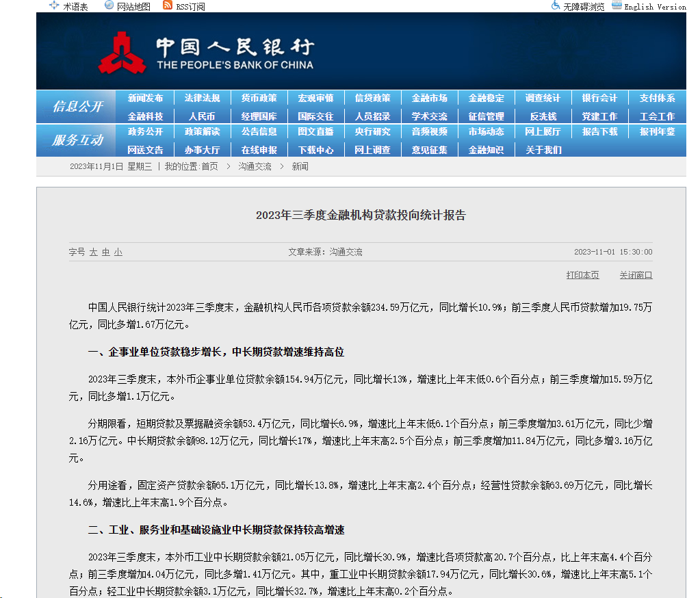The image size is (700, 598).
Task: Set font size to 小 (small)
Action: coord(118,252)
